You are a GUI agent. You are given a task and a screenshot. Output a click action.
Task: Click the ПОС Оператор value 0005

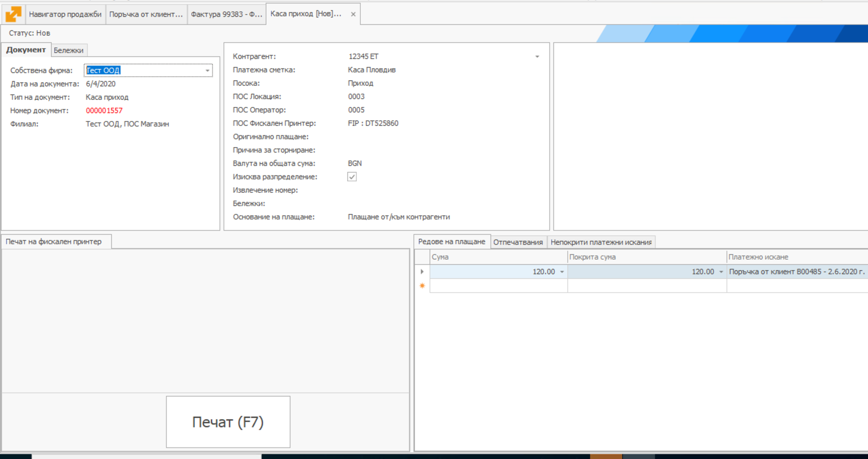(x=356, y=110)
